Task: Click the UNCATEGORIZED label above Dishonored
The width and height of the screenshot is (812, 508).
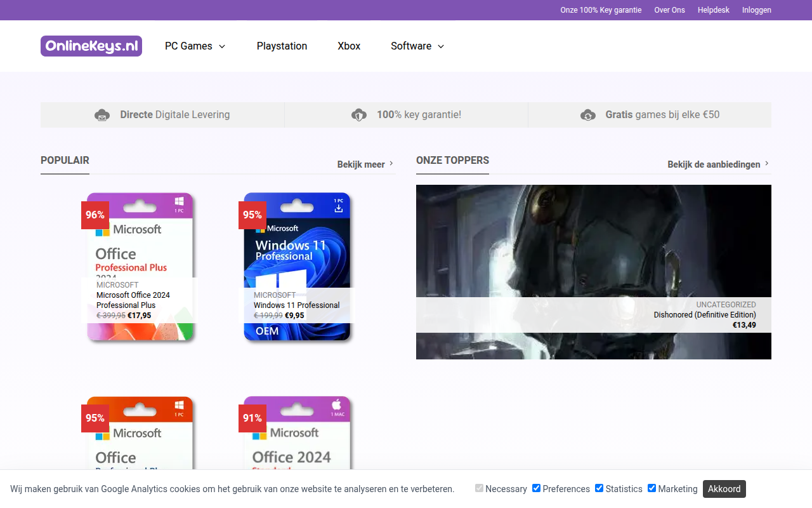Action: (726, 305)
